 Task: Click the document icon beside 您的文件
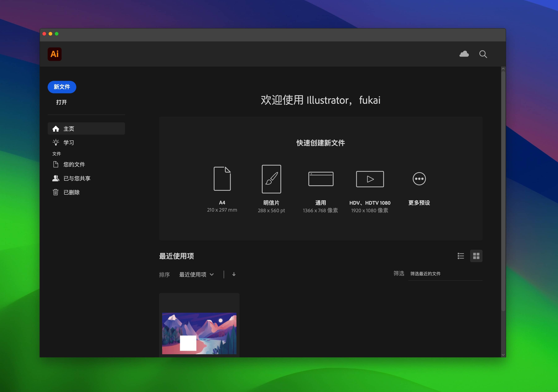(56, 164)
